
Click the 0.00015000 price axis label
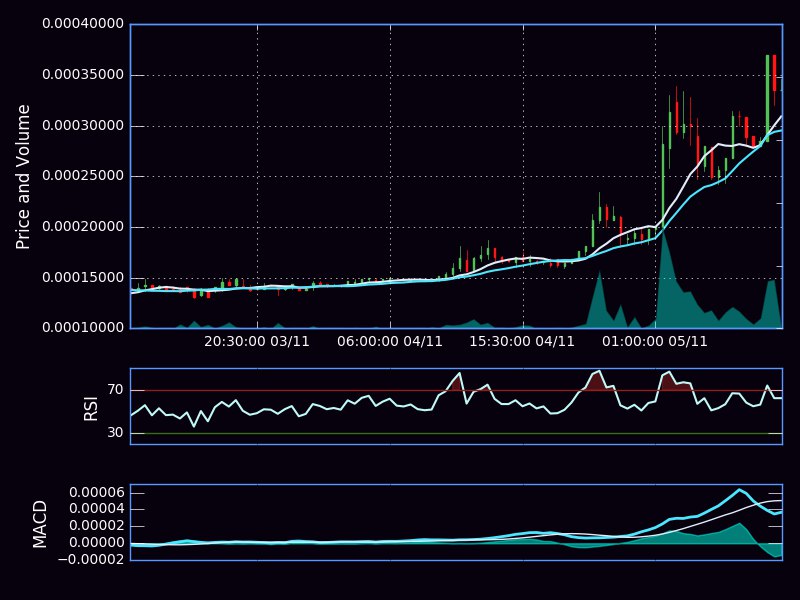(83, 278)
